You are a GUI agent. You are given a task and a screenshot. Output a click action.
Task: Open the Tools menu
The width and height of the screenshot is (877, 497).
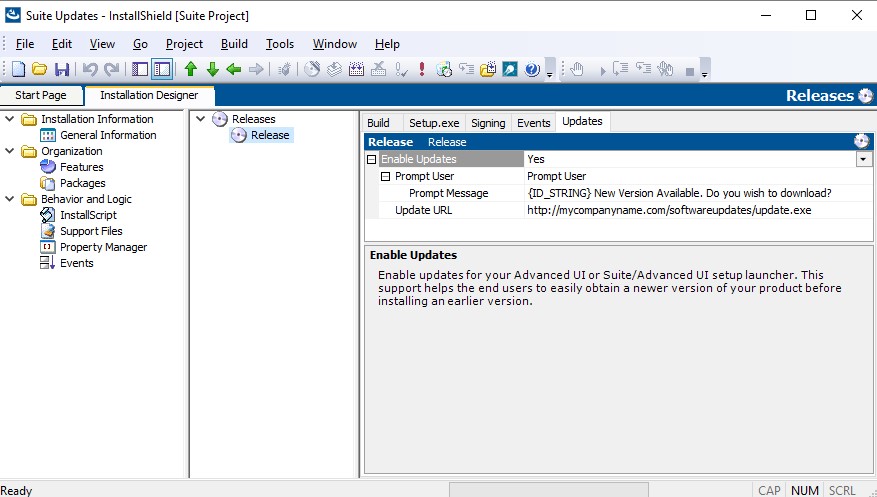click(280, 44)
